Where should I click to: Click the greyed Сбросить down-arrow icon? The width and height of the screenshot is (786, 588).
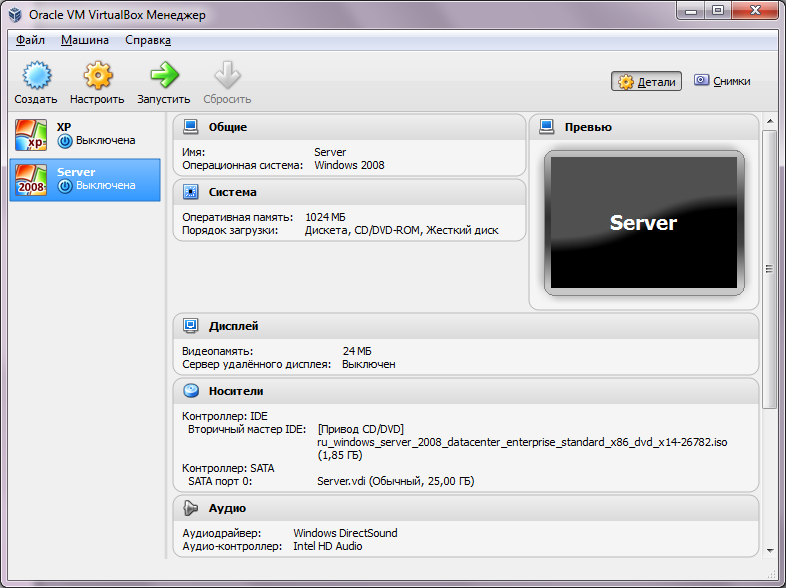click(228, 75)
